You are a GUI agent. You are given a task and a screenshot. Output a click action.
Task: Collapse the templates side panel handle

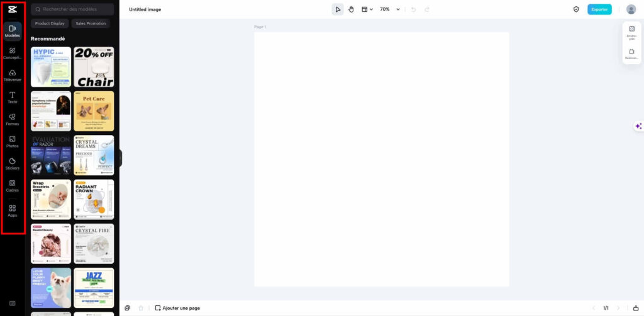121,158
